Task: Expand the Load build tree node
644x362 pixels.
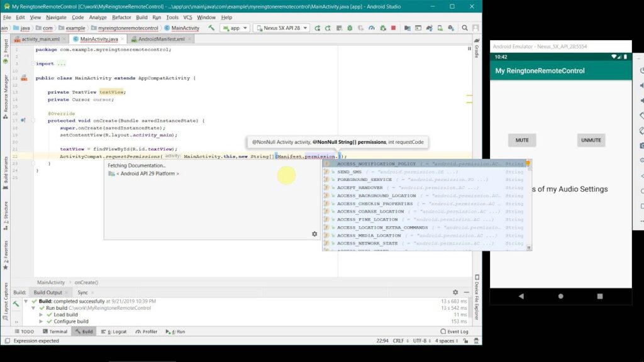Action: pyautogui.click(x=41, y=315)
